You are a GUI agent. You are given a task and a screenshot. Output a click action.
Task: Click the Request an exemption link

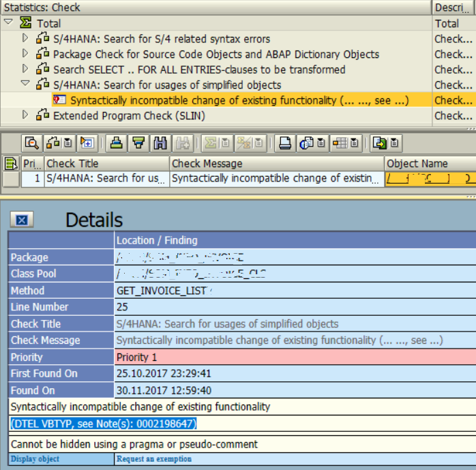[154, 459]
